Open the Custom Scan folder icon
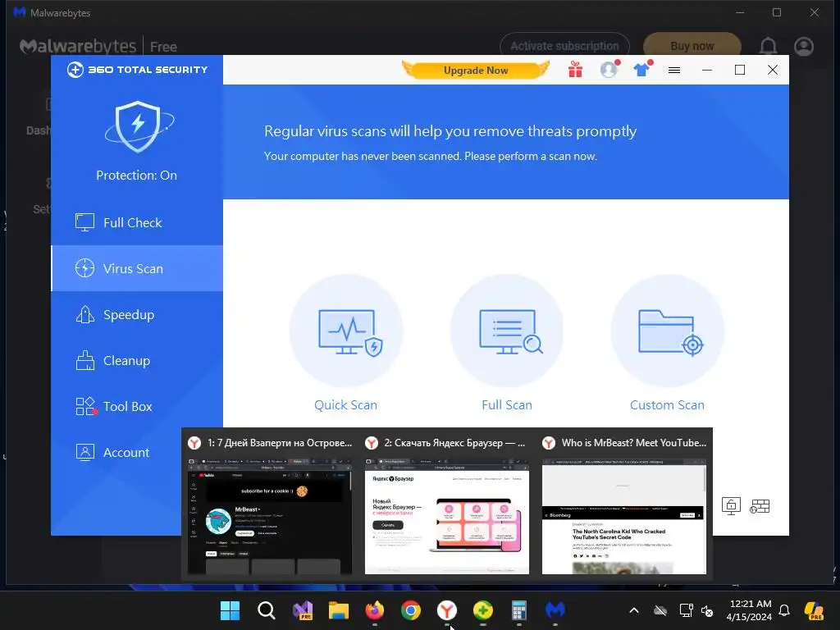The image size is (840, 630). point(668,331)
